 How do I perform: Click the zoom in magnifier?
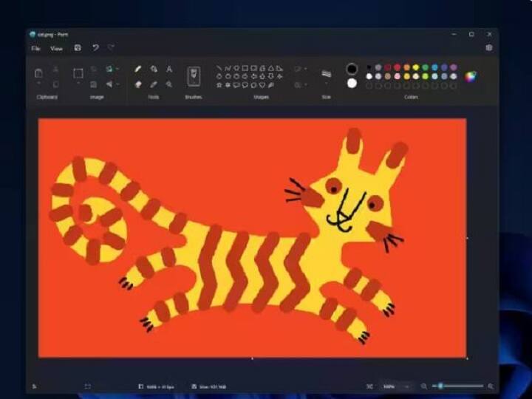[x=491, y=386]
